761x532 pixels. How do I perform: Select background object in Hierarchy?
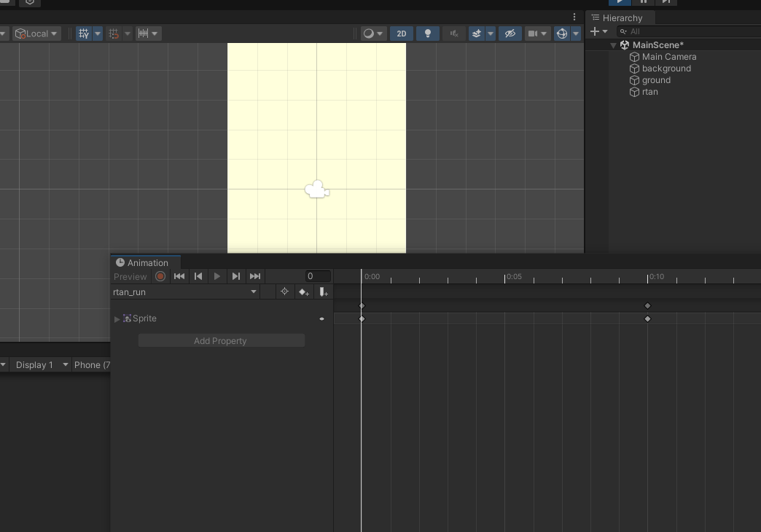click(666, 69)
